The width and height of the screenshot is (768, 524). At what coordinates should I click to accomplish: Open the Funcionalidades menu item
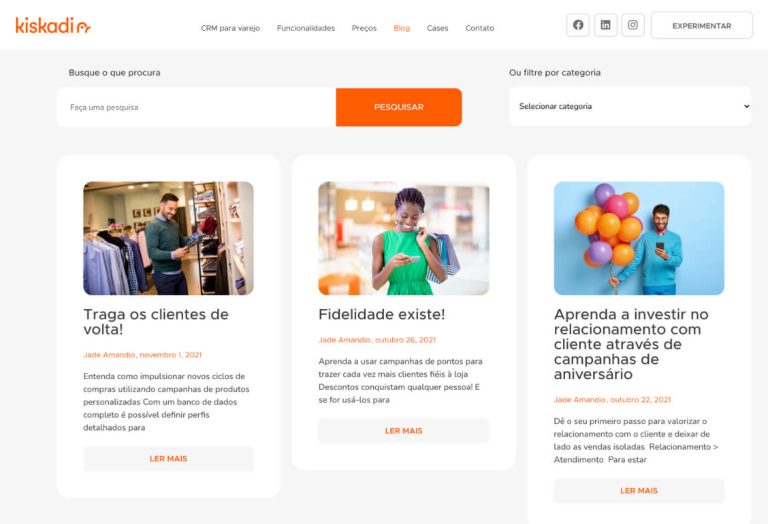coord(306,28)
